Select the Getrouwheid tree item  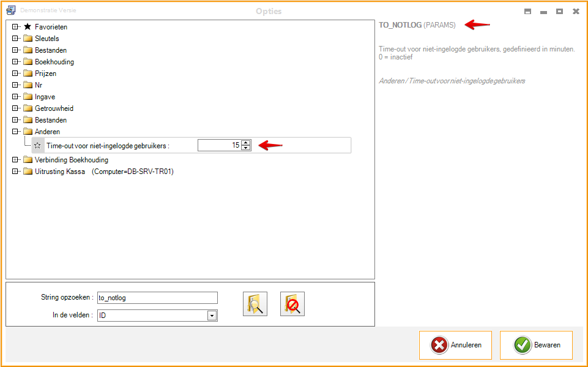point(54,108)
